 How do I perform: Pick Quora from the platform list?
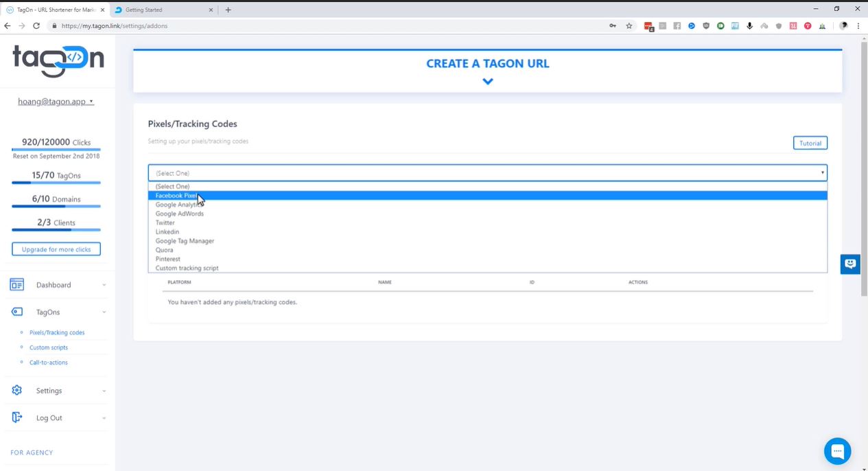(488, 250)
